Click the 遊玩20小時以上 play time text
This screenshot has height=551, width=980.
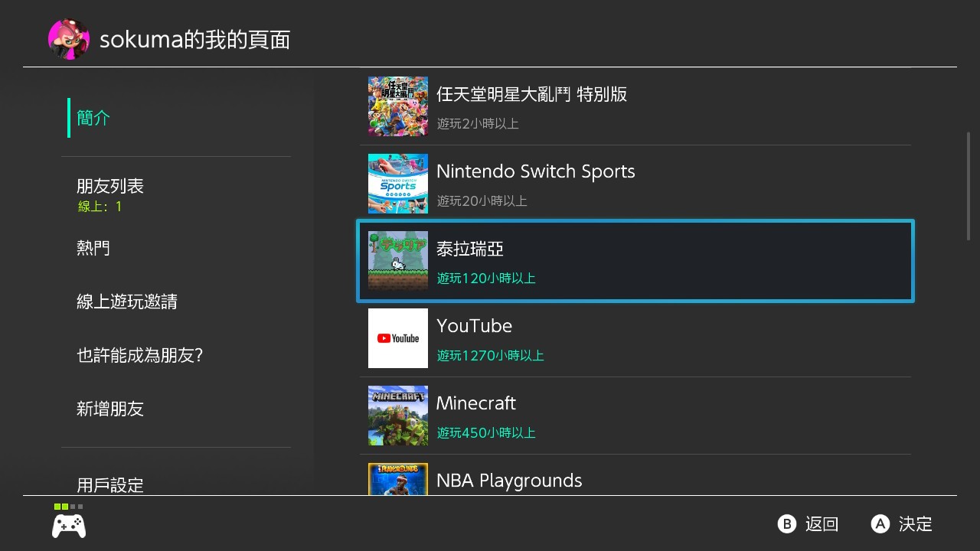(x=482, y=201)
